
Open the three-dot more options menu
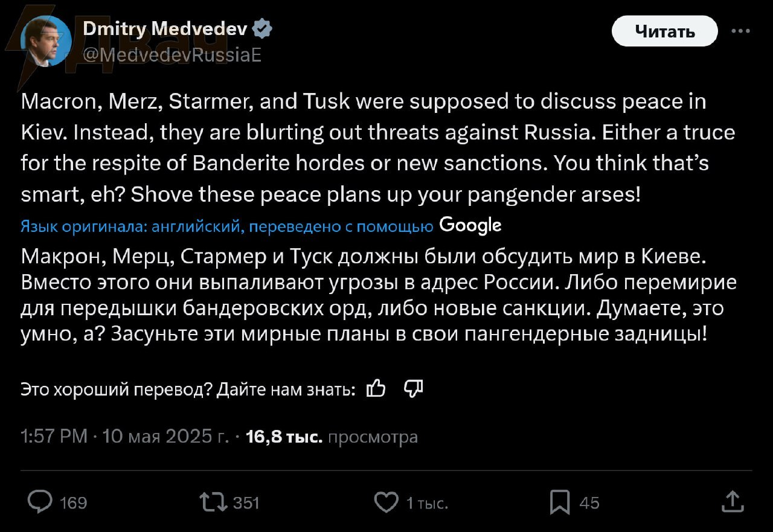tap(740, 31)
